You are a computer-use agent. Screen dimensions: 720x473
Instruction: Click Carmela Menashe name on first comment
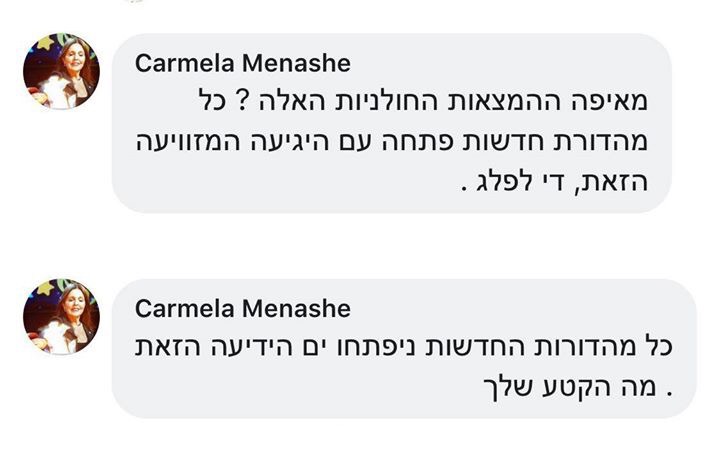pos(242,63)
